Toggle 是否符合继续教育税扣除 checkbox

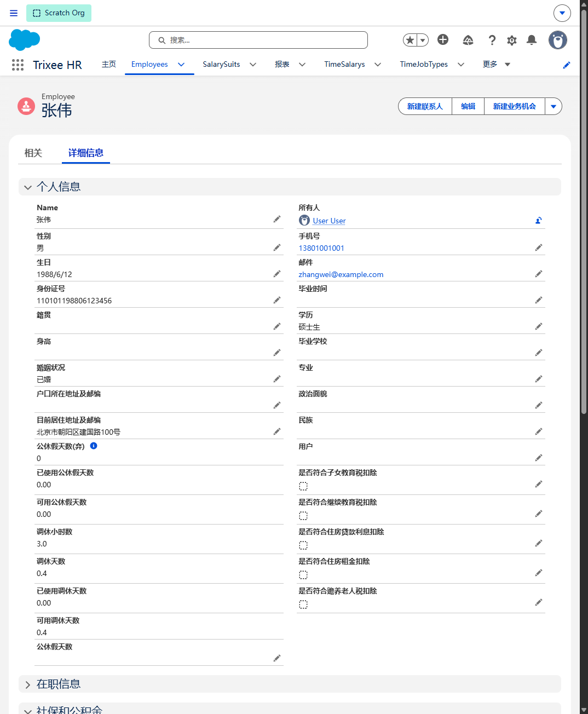click(x=303, y=516)
